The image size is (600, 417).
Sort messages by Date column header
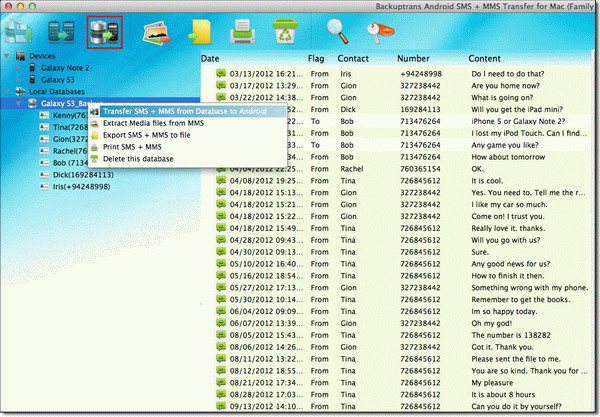pos(210,59)
